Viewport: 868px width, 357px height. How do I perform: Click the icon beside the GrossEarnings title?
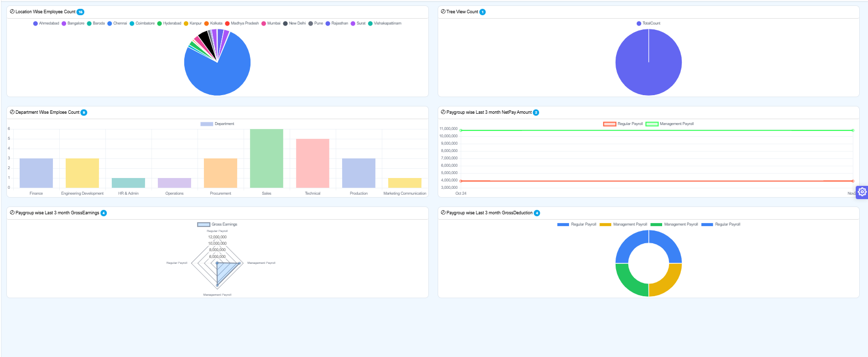click(12, 213)
